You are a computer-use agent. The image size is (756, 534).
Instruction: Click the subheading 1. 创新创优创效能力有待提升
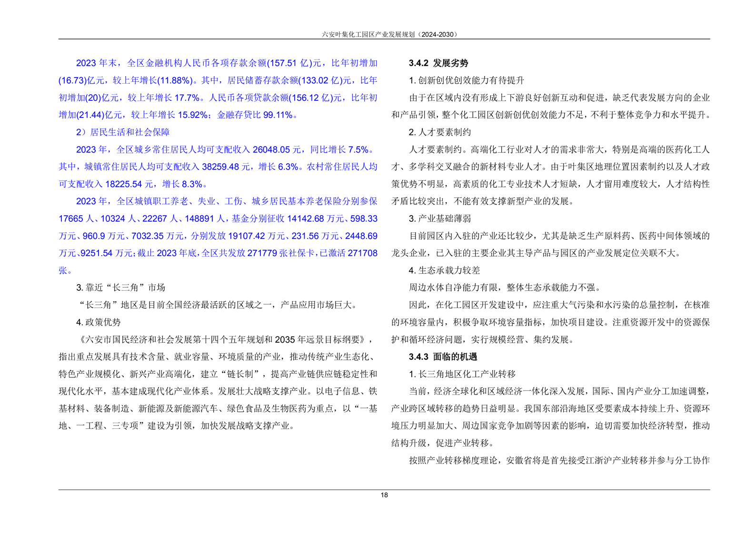click(466, 80)
